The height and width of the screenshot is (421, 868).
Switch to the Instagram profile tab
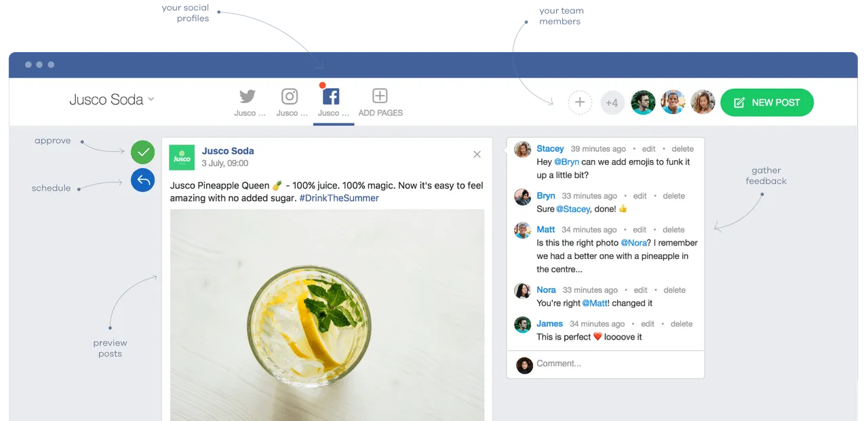pos(291,102)
